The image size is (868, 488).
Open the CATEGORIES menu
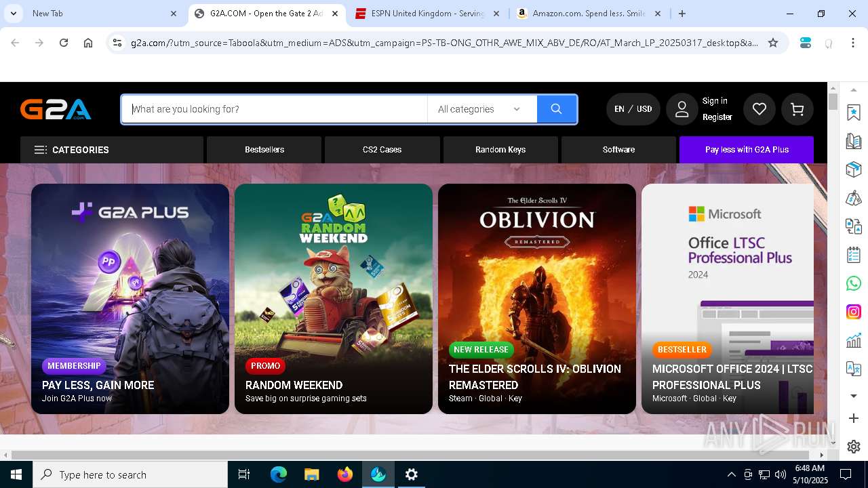(112, 150)
